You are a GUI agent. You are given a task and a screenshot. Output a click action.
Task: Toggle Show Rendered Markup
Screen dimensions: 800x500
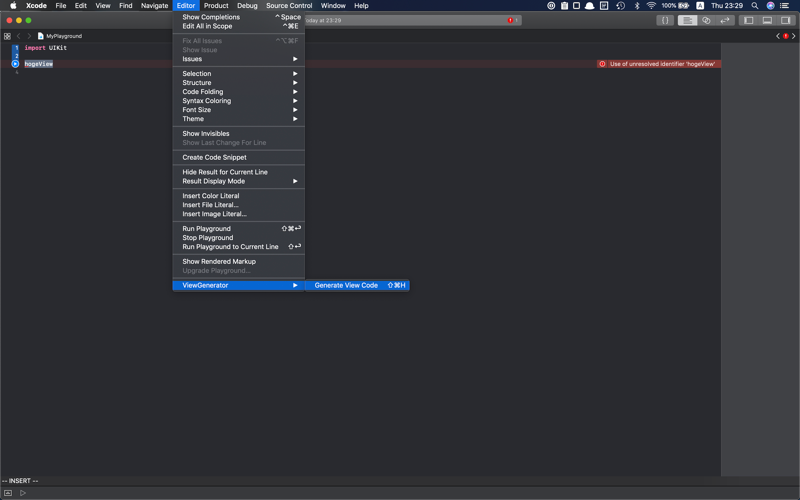(238, 261)
